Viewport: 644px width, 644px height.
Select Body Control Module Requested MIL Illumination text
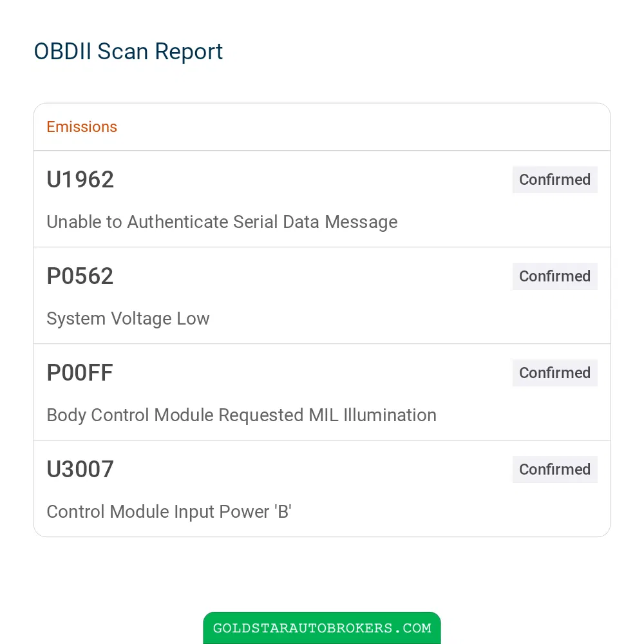tap(241, 415)
